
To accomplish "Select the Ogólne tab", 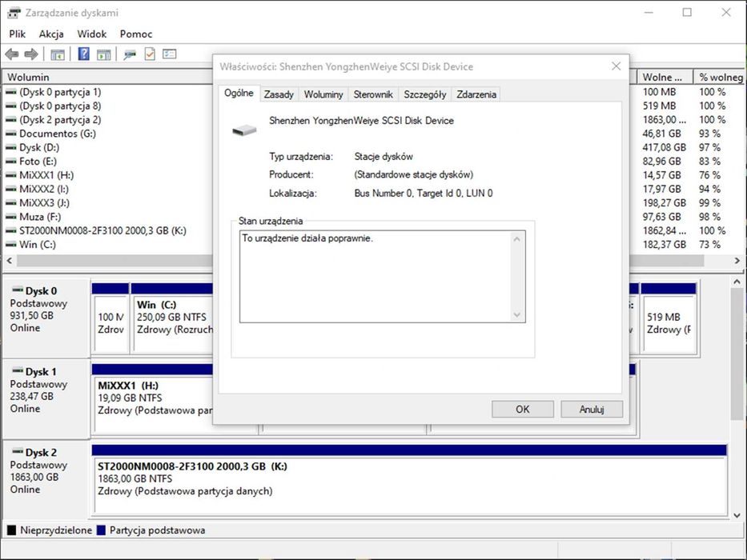I will tap(239, 93).
